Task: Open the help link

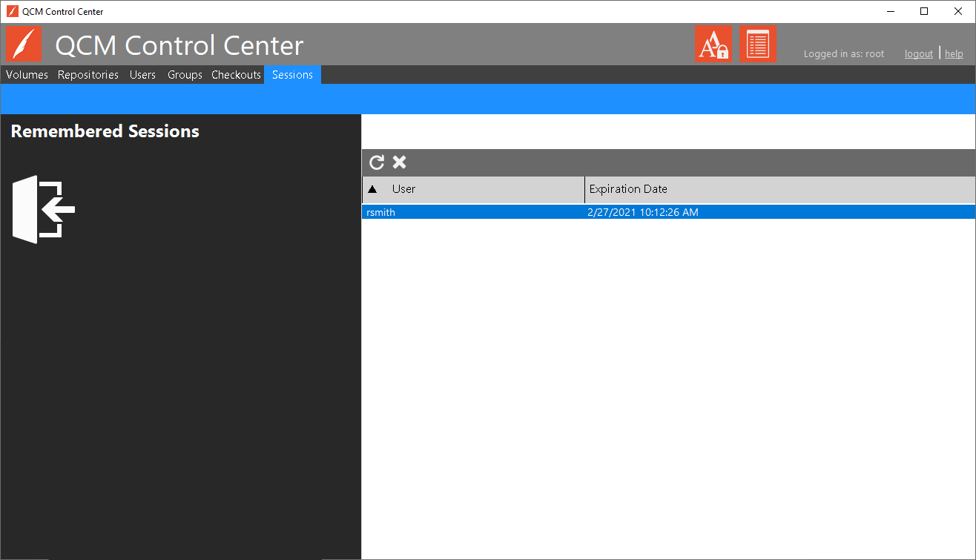Action: click(x=954, y=54)
